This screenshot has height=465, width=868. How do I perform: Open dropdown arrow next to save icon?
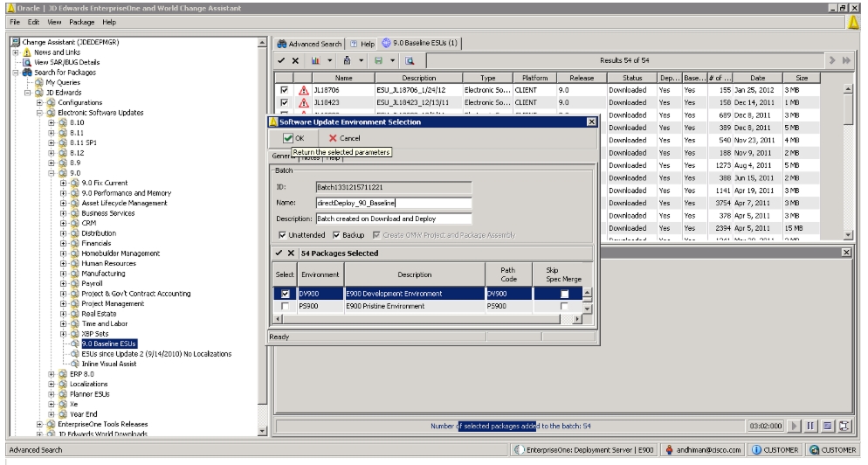[x=392, y=60]
